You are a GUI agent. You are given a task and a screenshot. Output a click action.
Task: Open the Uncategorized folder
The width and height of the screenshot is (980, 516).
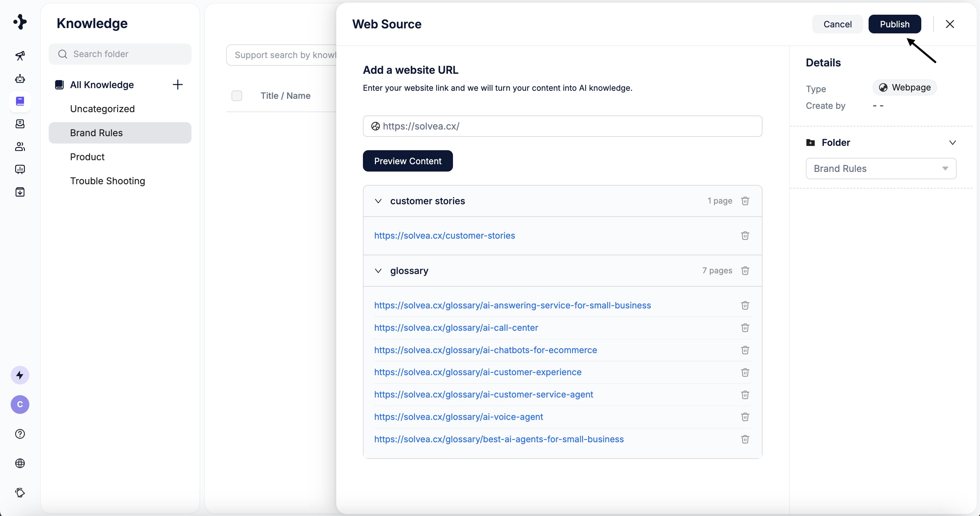click(x=102, y=109)
